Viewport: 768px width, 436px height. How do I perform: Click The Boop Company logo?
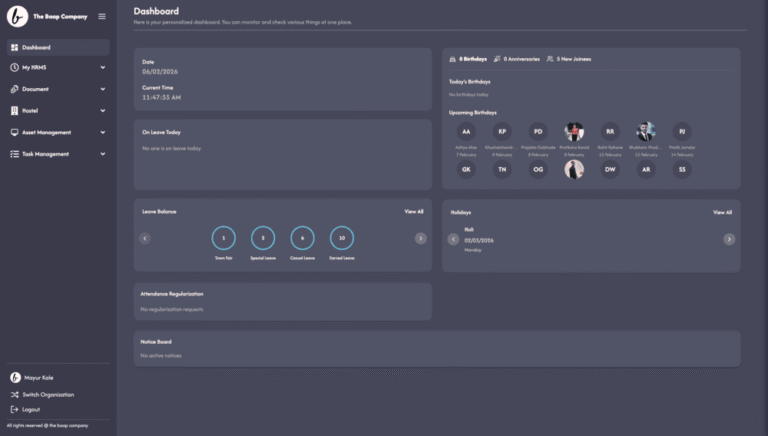tap(17, 16)
